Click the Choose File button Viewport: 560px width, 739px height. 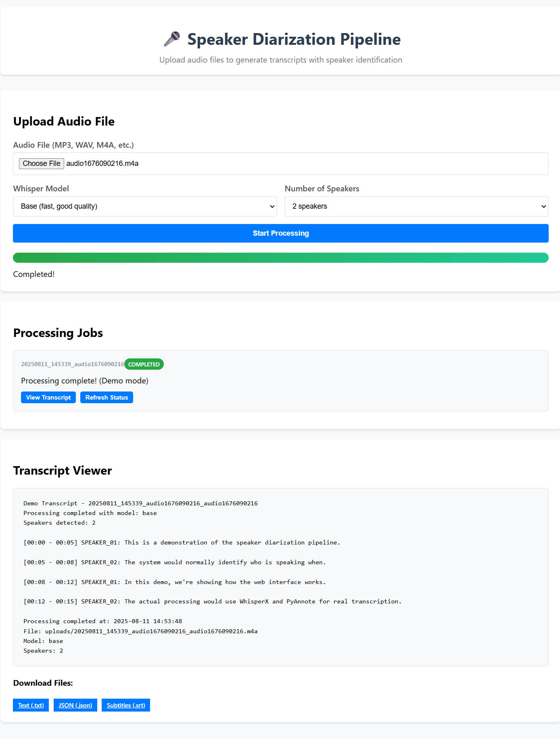coord(41,163)
